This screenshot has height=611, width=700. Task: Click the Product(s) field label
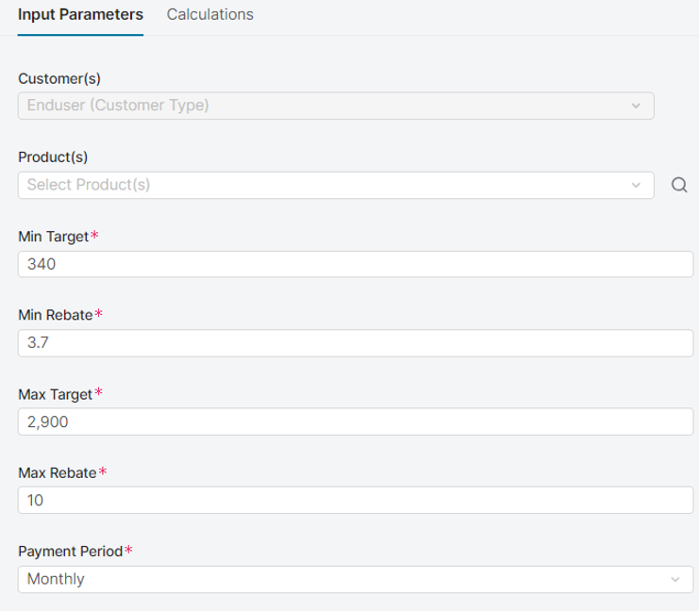(x=53, y=157)
